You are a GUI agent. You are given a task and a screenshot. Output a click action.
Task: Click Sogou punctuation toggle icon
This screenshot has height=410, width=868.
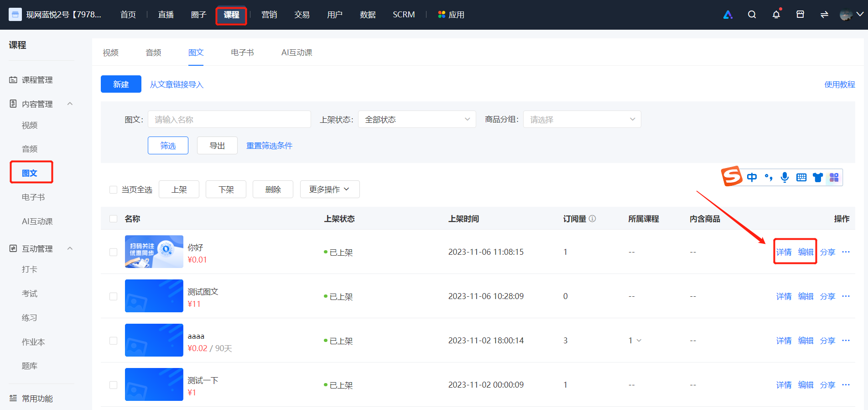(769, 177)
